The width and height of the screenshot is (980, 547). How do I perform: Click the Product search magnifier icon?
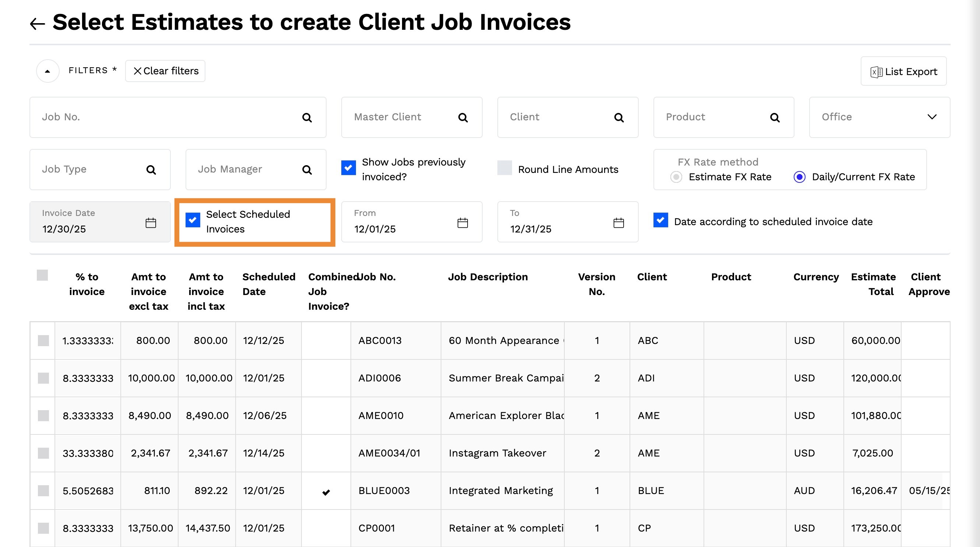775,117
